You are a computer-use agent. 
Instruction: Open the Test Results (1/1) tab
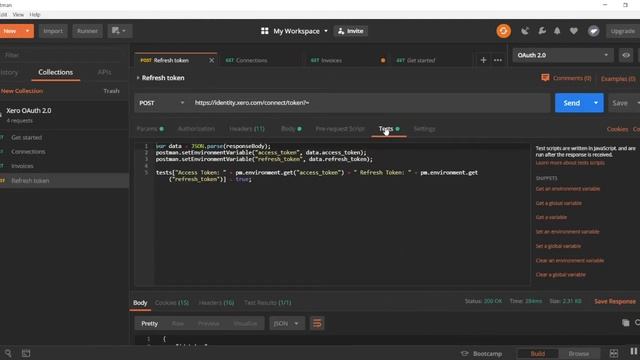coord(268,303)
